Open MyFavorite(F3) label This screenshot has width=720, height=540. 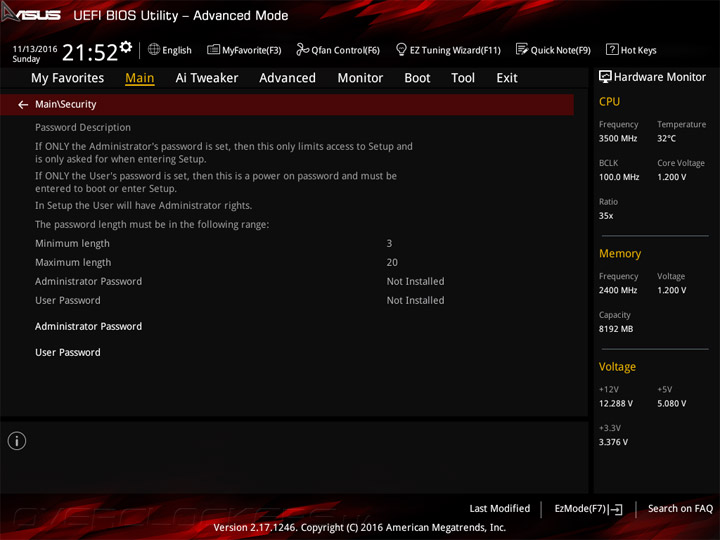tap(252, 51)
